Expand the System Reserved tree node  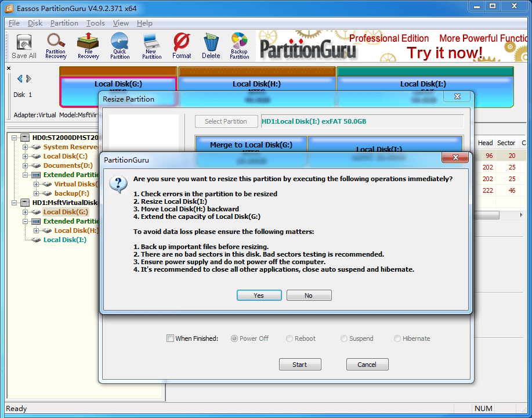(25, 147)
